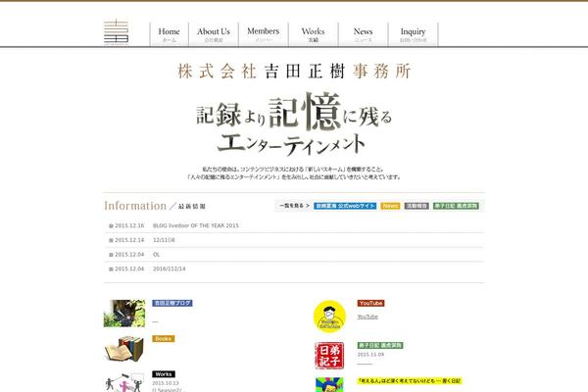
Task: Open the Home navigation tab
Action: 169,34
